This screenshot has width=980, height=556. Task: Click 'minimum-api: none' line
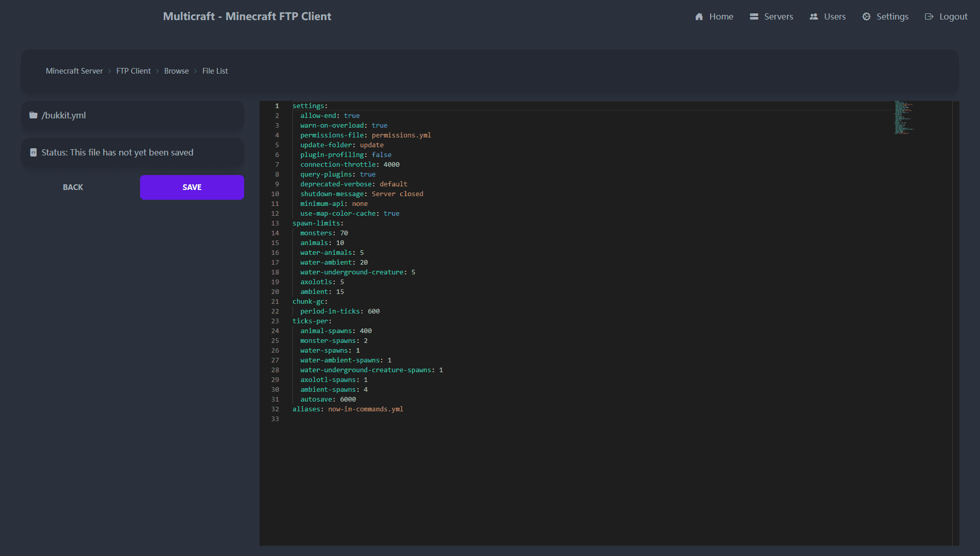click(334, 204)
